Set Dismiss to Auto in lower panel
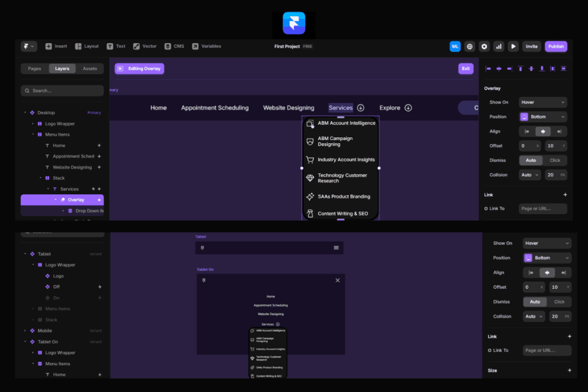The width and height of the screenshot is (588, 392). click(535, 302)
